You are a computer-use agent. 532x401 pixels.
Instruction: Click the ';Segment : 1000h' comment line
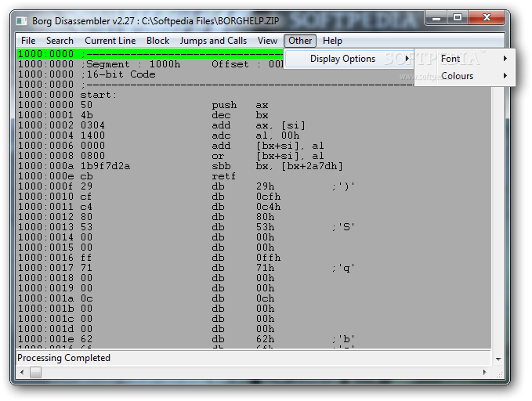pyautogui.click(x=150, y=64)
